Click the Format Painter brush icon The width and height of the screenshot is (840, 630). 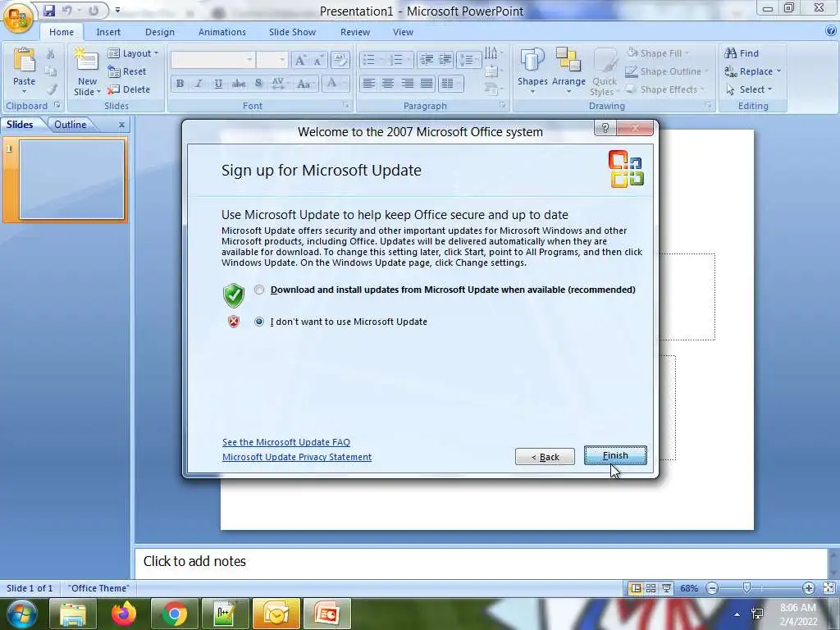[51, 89]
